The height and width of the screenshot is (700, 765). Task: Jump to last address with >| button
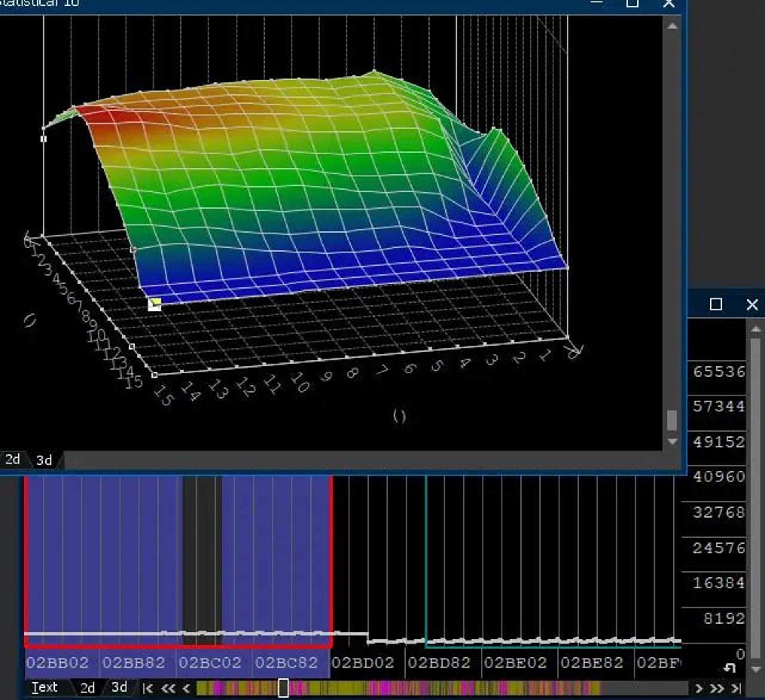[736, 688]
